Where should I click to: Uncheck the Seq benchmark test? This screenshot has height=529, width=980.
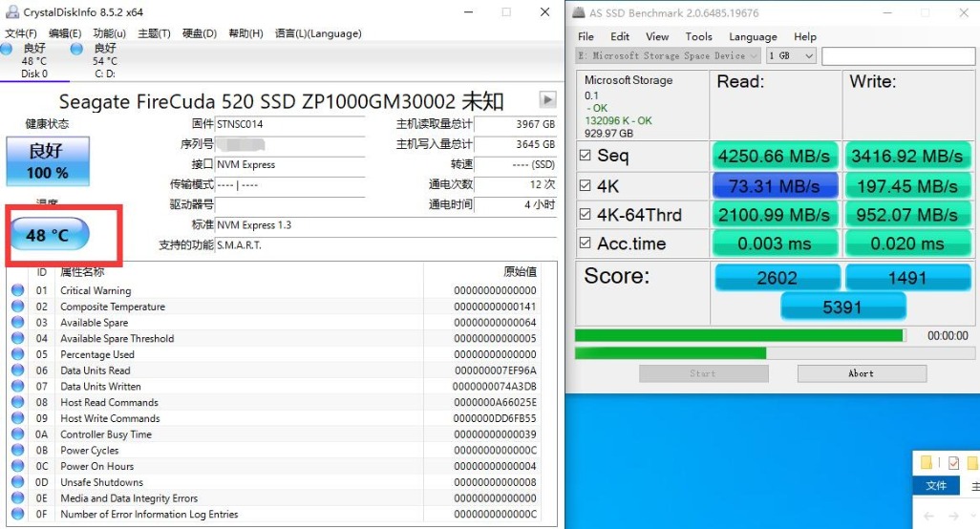[585, 156]
